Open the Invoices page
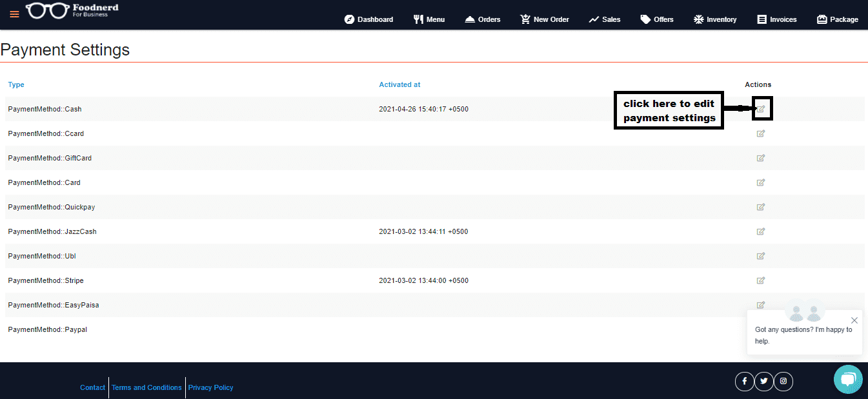868x399 pixels. click(777, 19)
